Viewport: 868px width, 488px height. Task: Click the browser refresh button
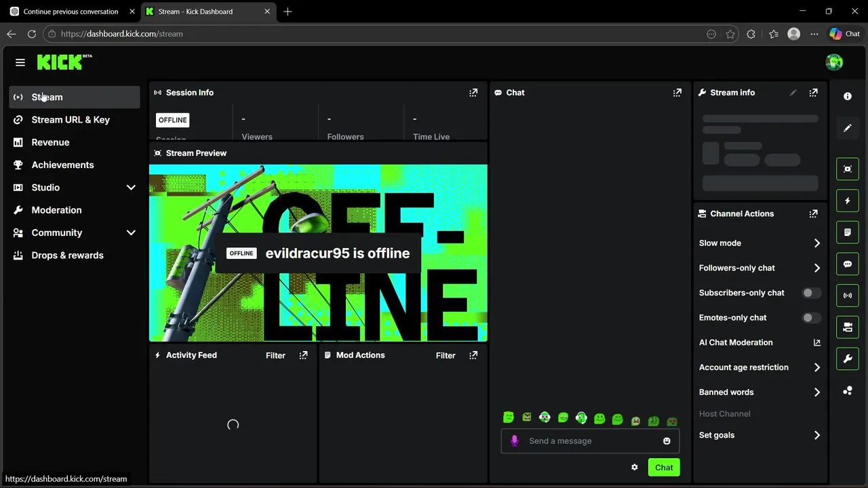coord(32,34)
